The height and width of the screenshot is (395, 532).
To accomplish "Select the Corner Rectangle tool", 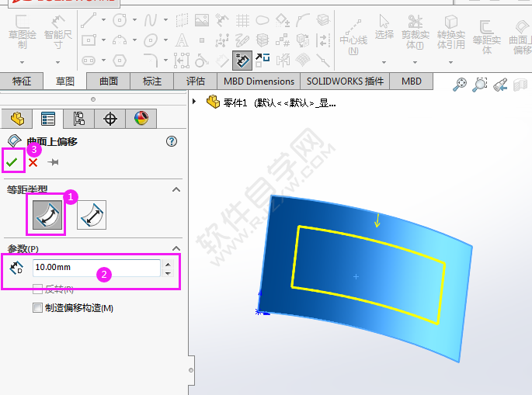I will click(x=89, y=40).
